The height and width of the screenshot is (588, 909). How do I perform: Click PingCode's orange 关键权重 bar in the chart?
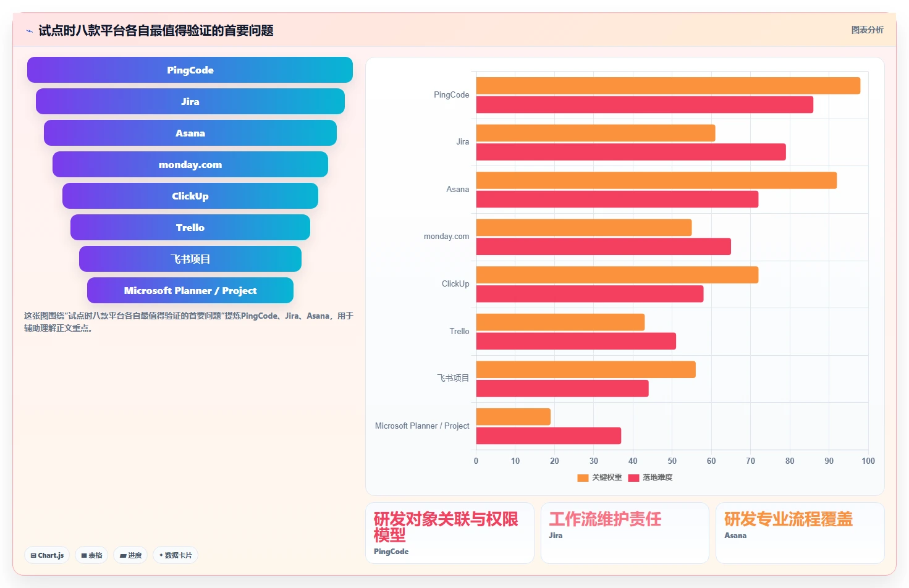pyautogui.click(x=668, y=86)
